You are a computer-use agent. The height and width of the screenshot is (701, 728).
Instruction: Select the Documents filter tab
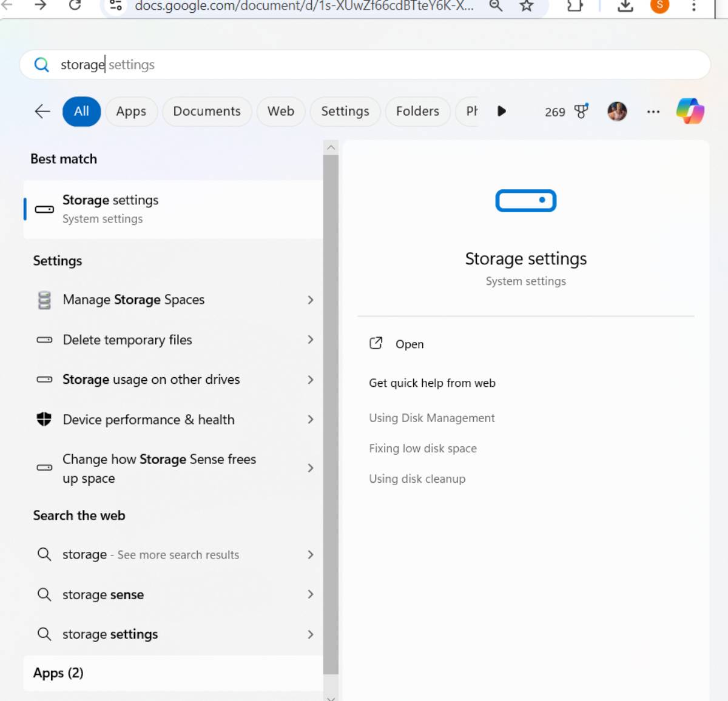(207, 112)
